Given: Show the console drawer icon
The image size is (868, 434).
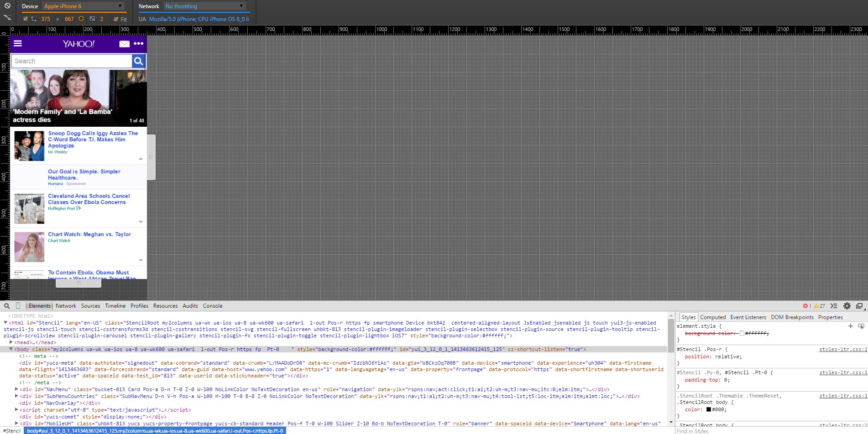Looking at the screenshot, I should [x=834, y=306].
